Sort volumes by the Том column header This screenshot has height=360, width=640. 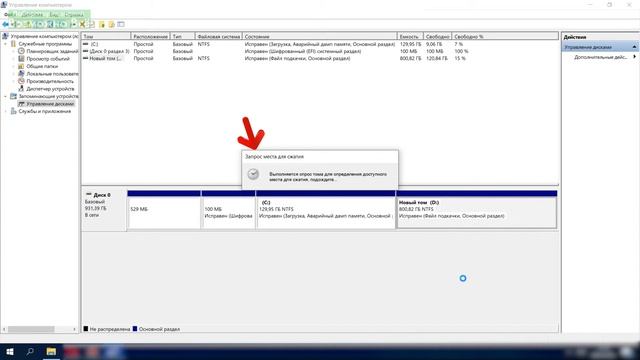pos(106,36)
